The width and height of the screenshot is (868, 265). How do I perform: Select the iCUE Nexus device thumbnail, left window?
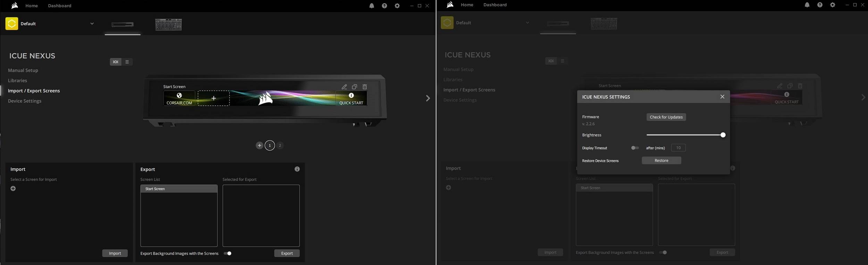coord(123,24)
